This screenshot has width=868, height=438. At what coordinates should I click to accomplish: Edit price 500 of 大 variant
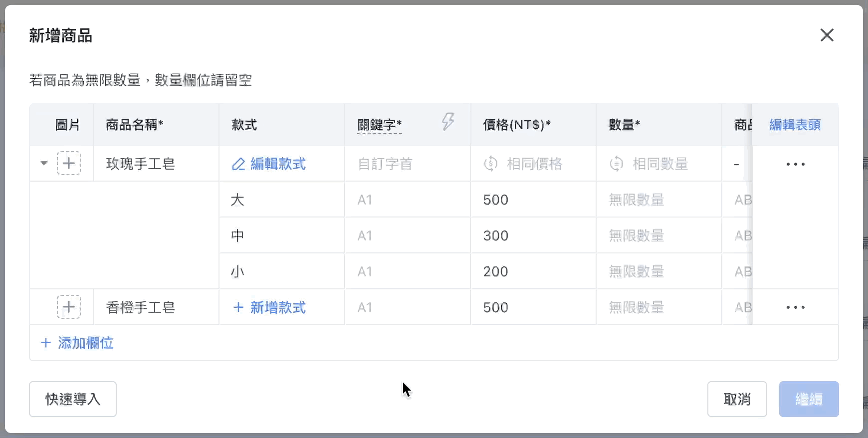pyautogui.click(x=533, y=200)
